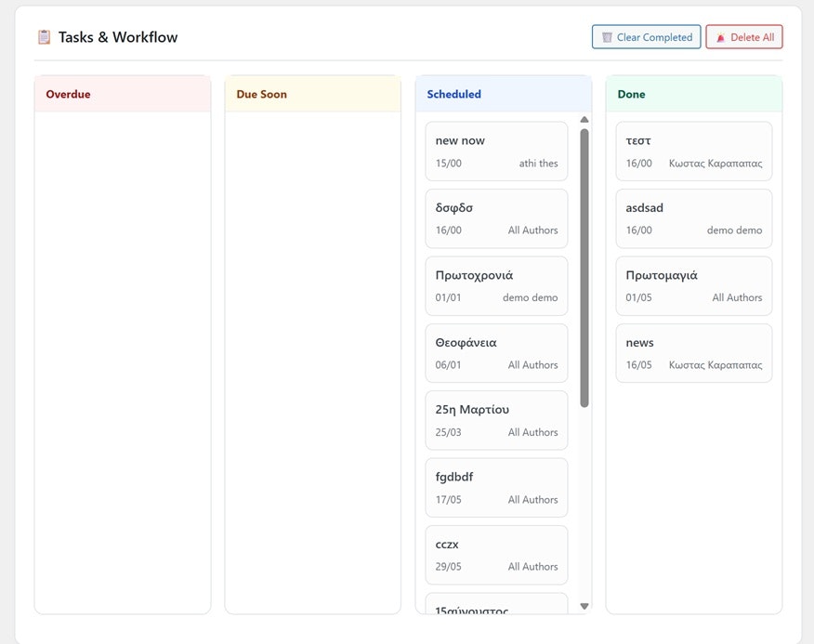
Task: Click the '01/01' date text
Action: pos(448,297)
